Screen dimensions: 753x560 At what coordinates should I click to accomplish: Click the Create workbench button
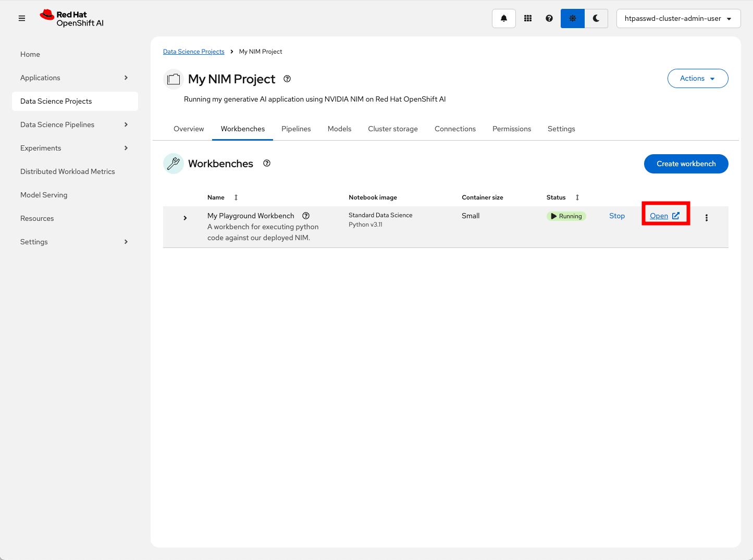[x=686, y=164]
